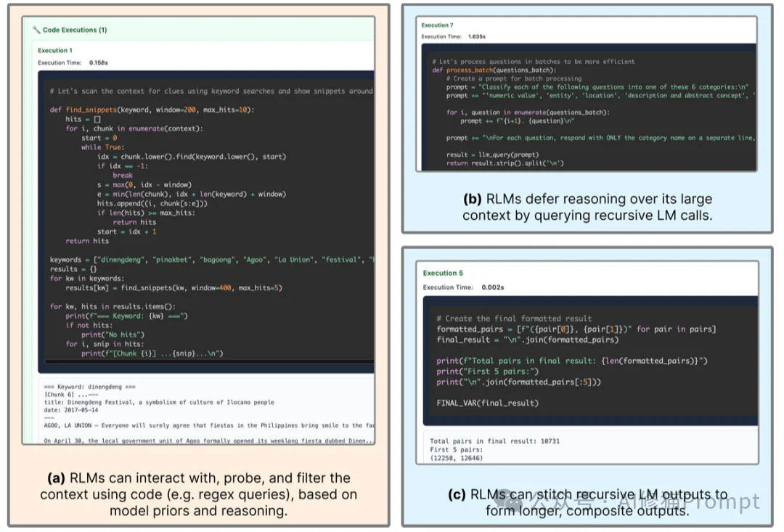Select the Execution 7 heading
The image size is (784, 532).
click(437, 25)
